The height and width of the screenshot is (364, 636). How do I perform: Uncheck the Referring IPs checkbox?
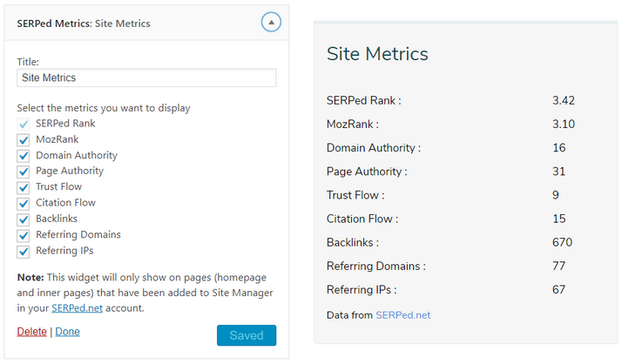tap(24, 252)
